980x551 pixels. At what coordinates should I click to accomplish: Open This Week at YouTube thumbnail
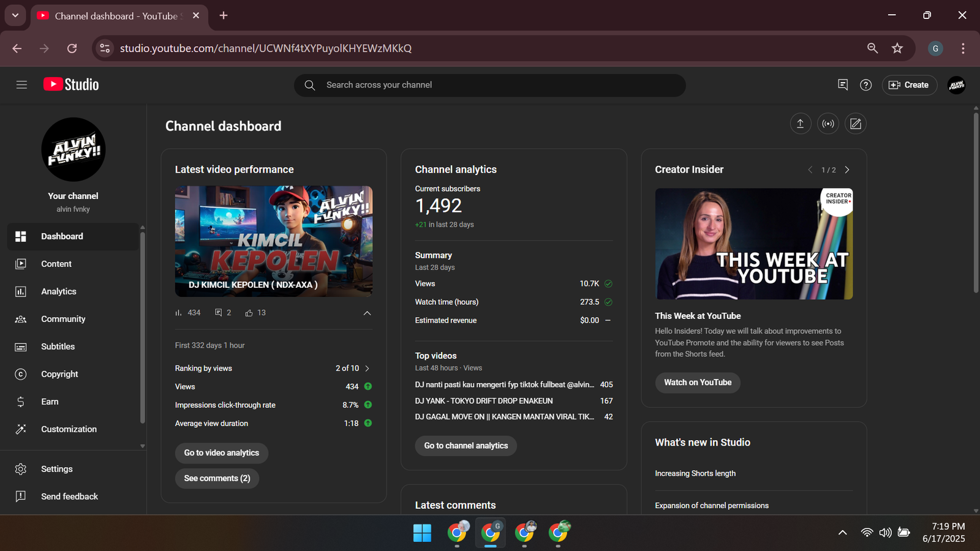(x=754, y=244)
